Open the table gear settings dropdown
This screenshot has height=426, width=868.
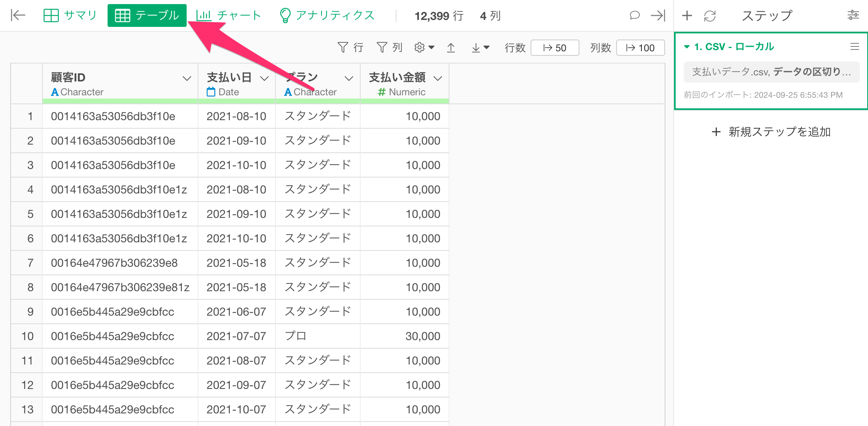pyautogui.click(x=424, y=48)
